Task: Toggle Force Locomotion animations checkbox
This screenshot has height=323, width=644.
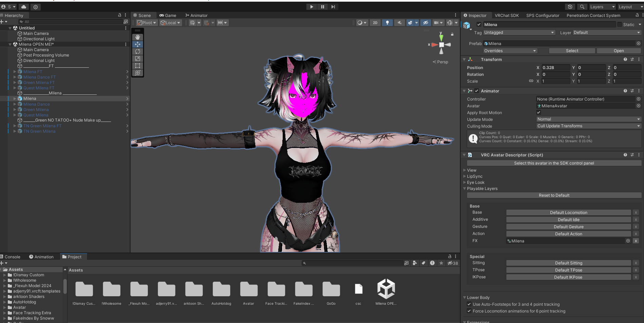Action: point(469,311)
